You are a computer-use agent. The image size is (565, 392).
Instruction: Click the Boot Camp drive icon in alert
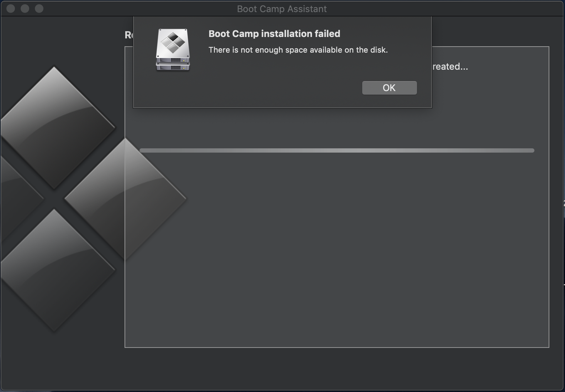point(173,50)
